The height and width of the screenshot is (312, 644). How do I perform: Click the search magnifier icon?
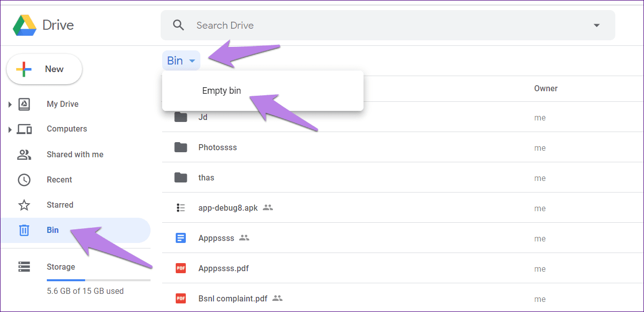click(x=178, y=25)
